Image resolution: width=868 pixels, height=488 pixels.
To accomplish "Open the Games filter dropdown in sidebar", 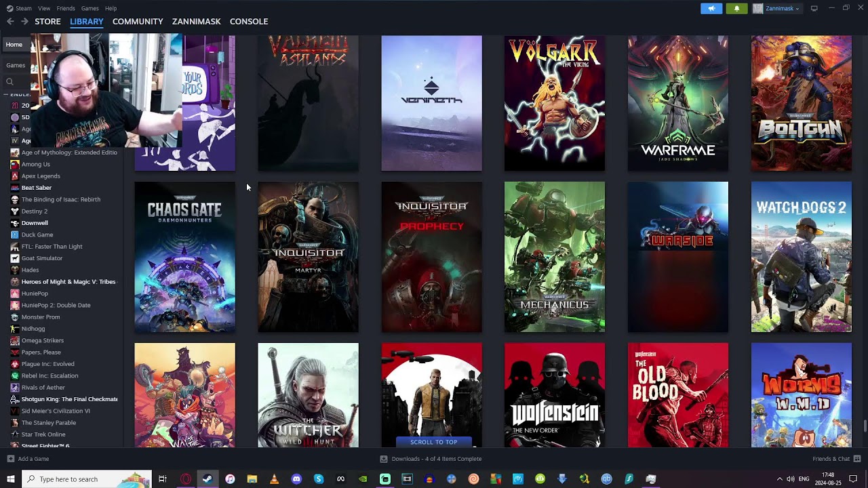I will pyautogui.click(x=16, y=65).
